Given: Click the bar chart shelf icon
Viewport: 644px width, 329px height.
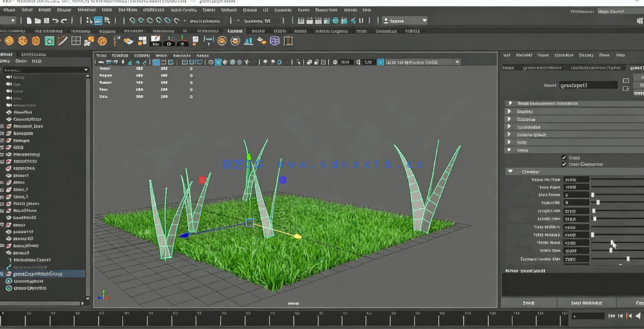Looking at the screenshot, I should click(x=248, y=41).
